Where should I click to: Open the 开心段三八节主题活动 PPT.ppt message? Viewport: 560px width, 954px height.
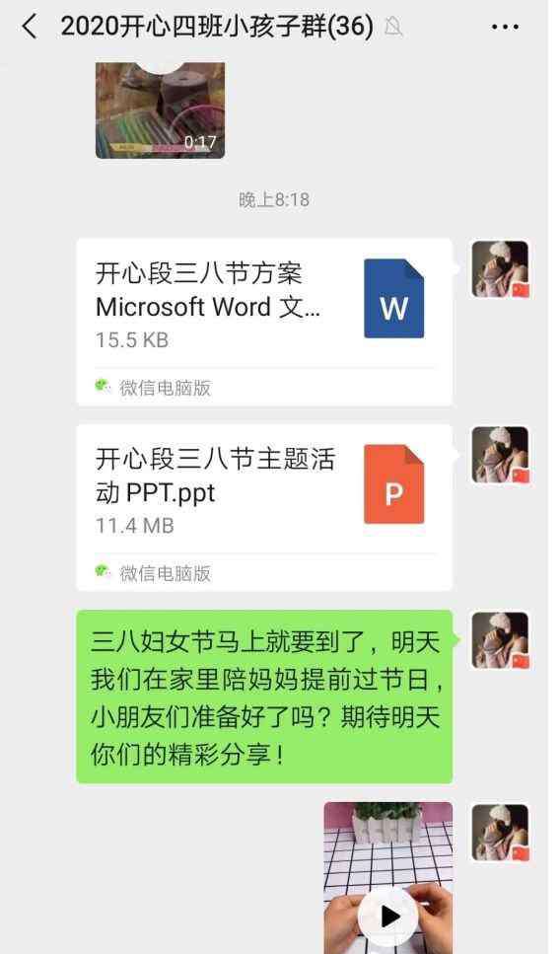[264, 507]
